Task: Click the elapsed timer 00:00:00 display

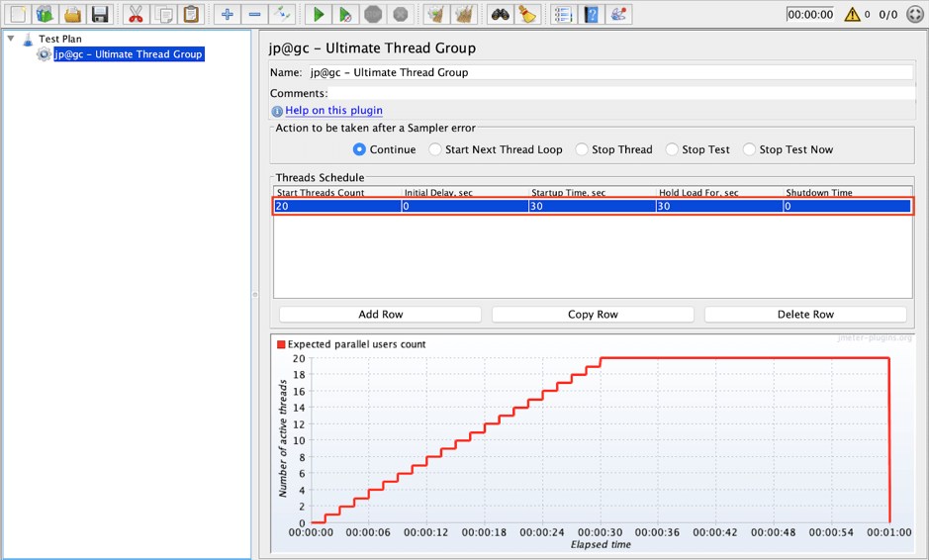Action: click(x=810, y=14)
